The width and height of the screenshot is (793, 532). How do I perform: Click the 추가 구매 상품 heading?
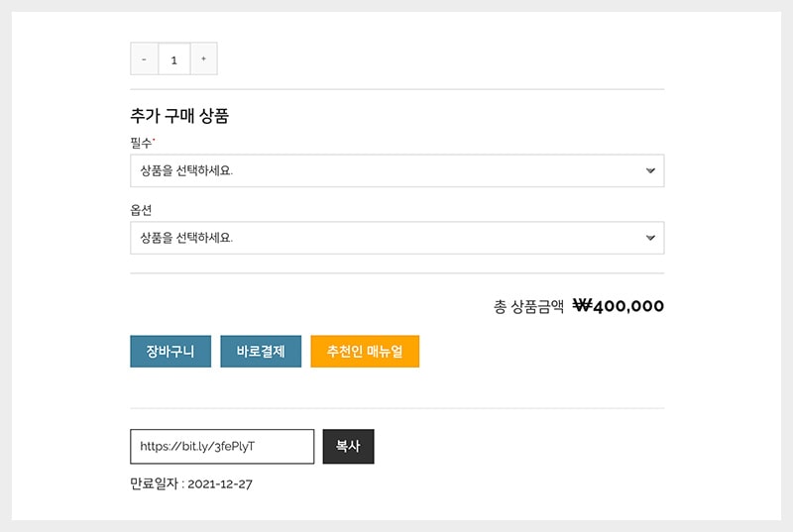[x=179, y=116]
